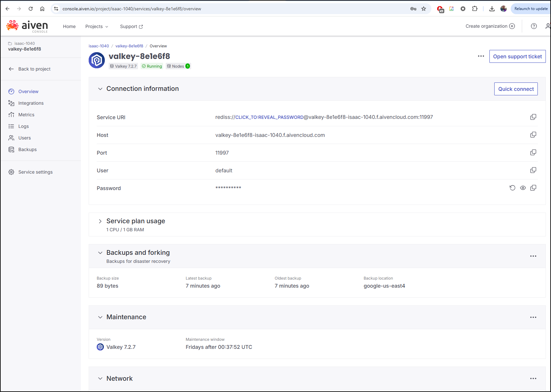Reload the page in browser
Screen dimensions: 551x392
[x=31, y=9]
